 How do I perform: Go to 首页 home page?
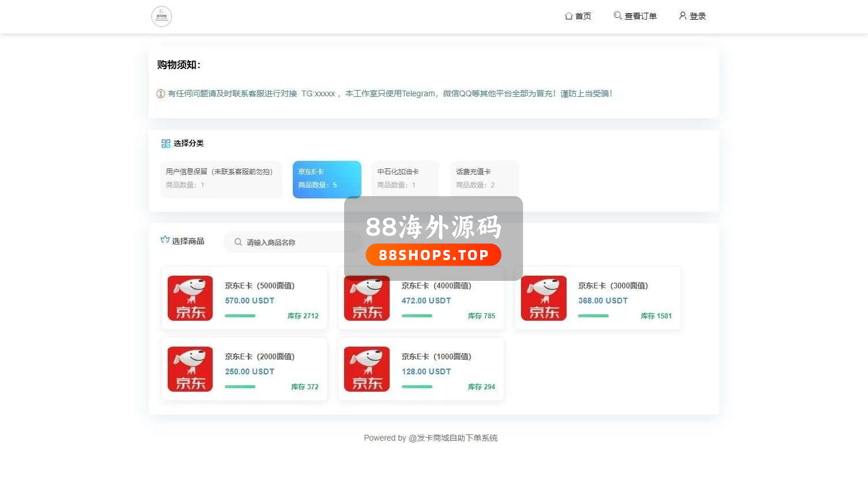578,16
